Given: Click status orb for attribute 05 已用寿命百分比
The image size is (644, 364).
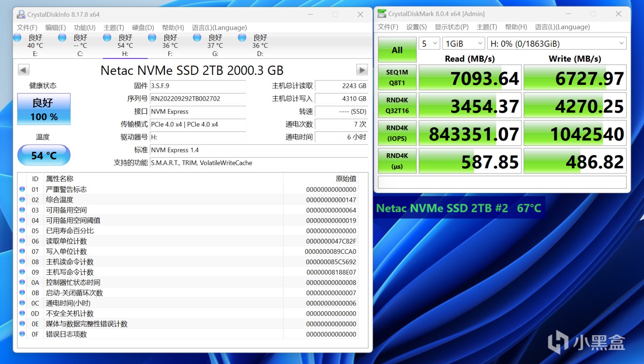Looking at the screenshot, I should [x=22, y=231].
